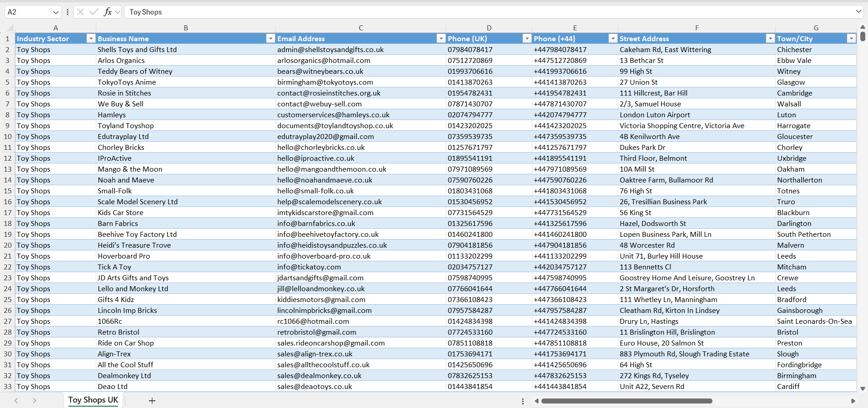Select Mango & the Moon cell
Image resolution: width=868 pixels, height=408 pixels.
[x=186, y=169]
